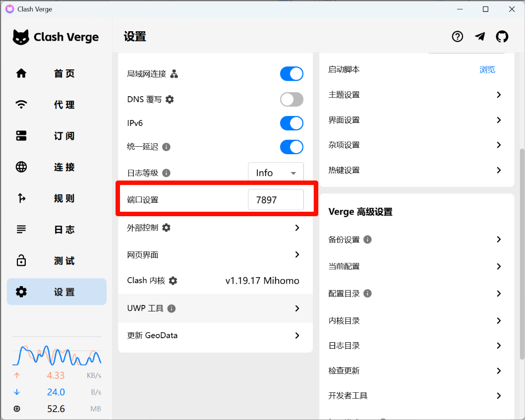This screenshot has width=525, height=420.
Task: Click info icon next to 统一延迟
Action: (x=166, y=147)
